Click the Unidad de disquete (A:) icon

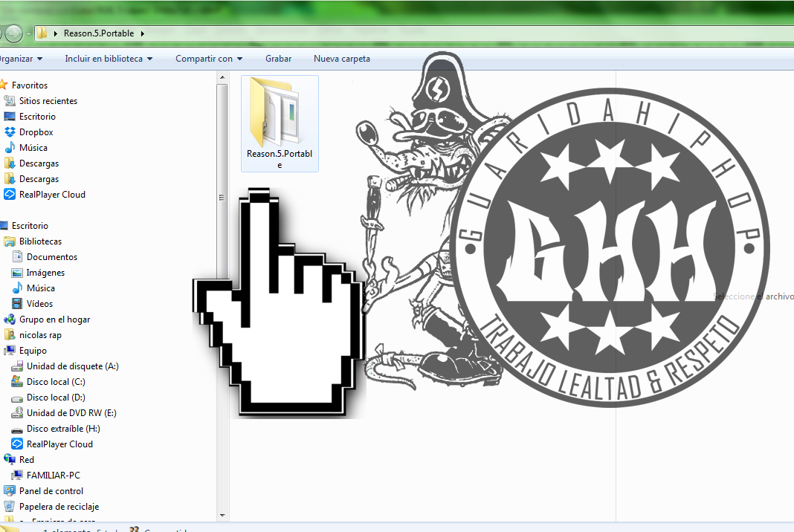(x=17, y=366)
